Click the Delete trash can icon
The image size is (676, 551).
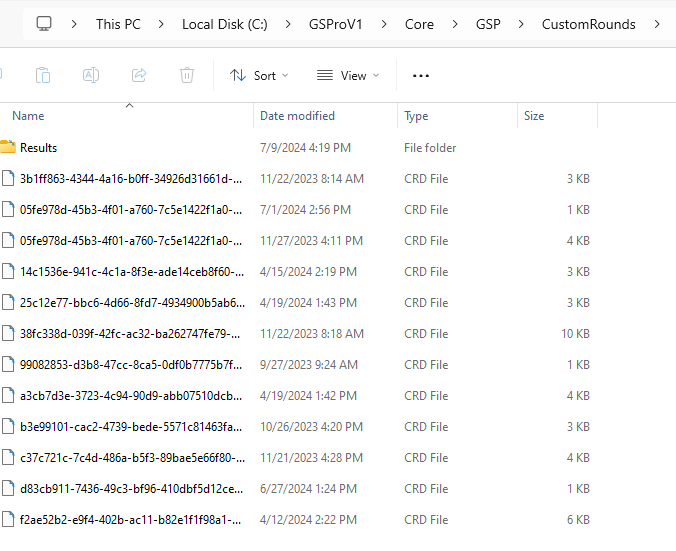coord(187,75)
